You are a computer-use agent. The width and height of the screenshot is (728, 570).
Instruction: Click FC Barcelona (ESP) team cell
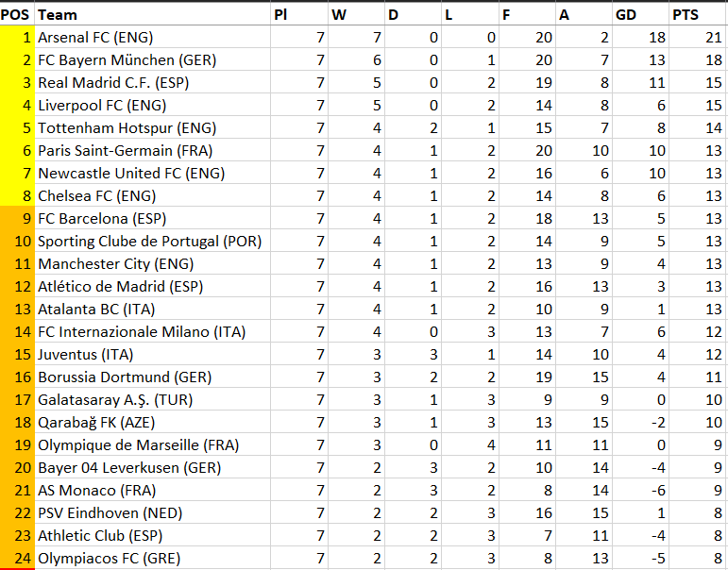pyautogui.click(x=152, y=218)
